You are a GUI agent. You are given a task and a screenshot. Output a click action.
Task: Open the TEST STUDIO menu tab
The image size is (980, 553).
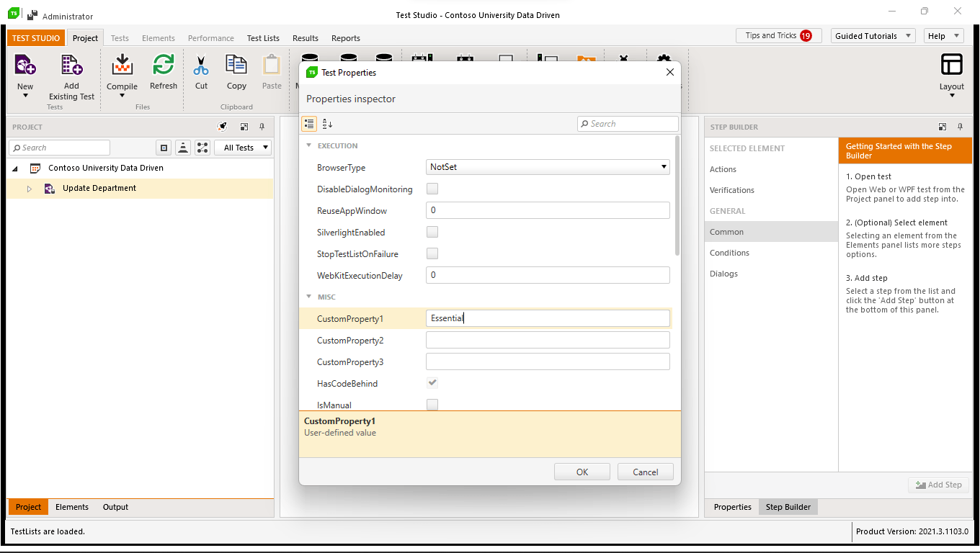pyautogui.click(x=36, y=38)
